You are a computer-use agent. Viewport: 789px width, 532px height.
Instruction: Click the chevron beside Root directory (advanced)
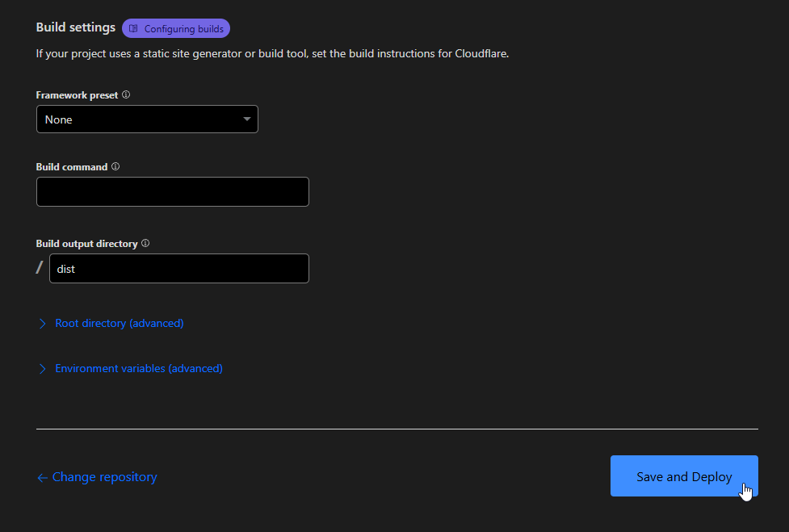coord(42,323)
